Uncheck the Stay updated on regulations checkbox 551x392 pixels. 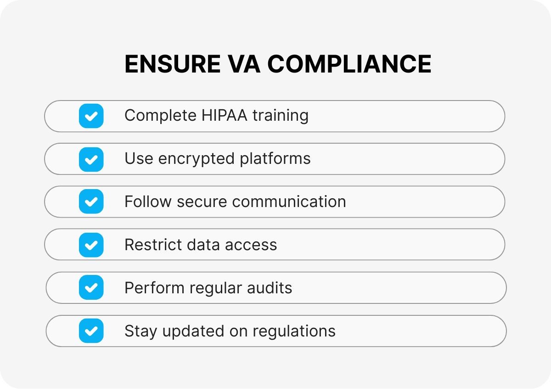pos(91,331)
